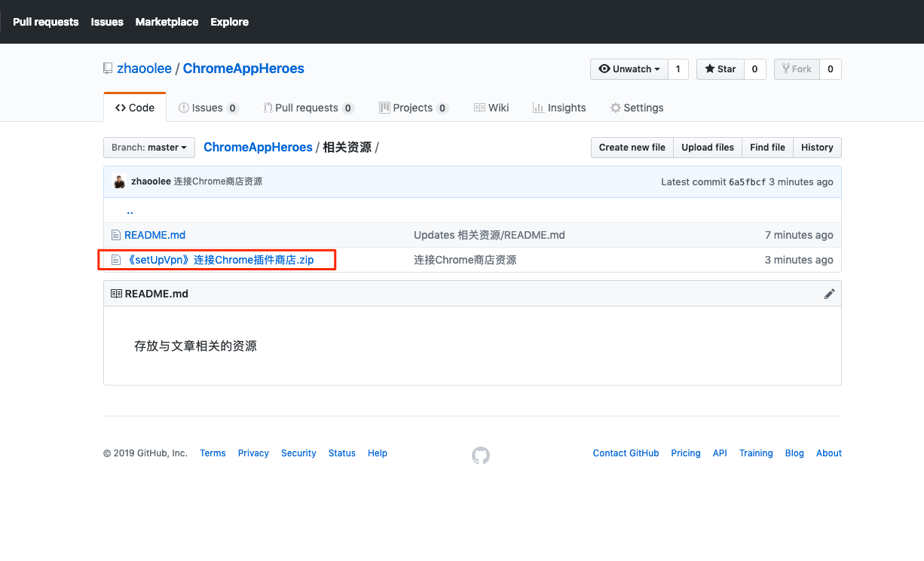Open Issues in top navigation bar
924x561 pixels.
tap(107, 22)
